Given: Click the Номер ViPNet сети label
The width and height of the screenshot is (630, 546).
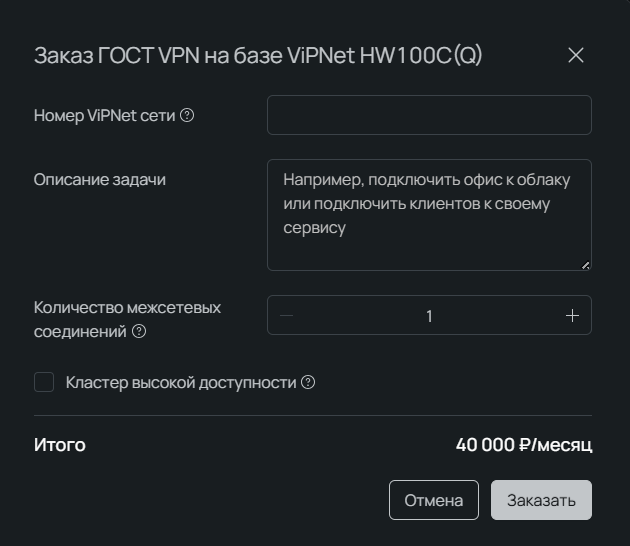Looking at the screenshot, I should click(104, 115).
